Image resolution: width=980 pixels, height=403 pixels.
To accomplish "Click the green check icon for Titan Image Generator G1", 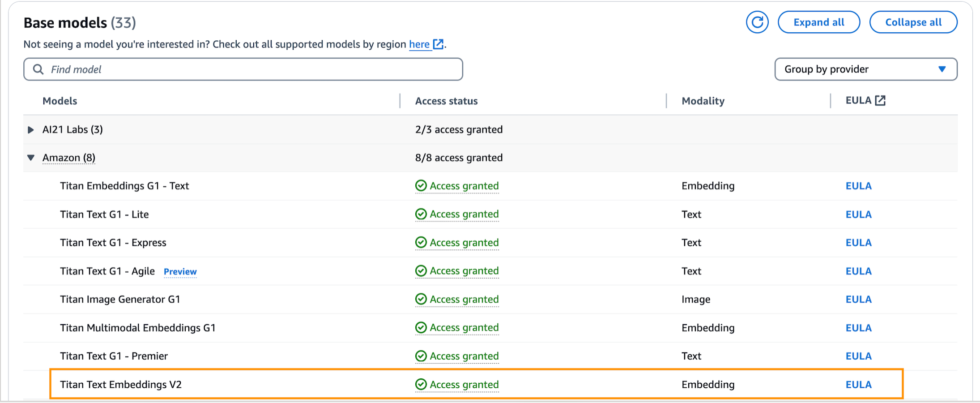I will pyautogui.click(x=421, y=299).
